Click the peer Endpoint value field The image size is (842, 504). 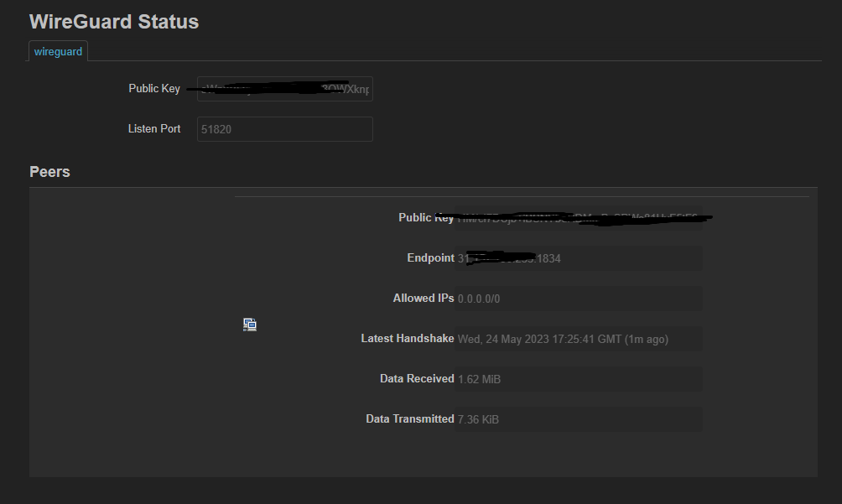(579, 258)
